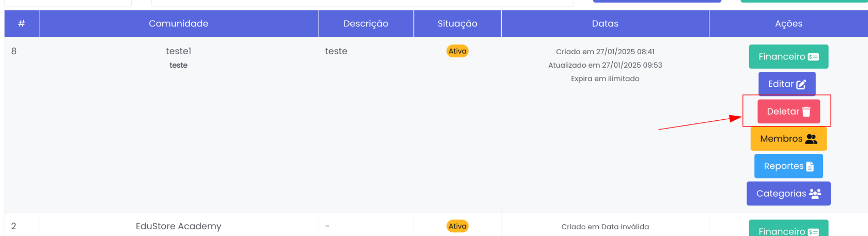This screenshot has height=236, width=868.
Task: Click the # column header
Action: point(22,24)
